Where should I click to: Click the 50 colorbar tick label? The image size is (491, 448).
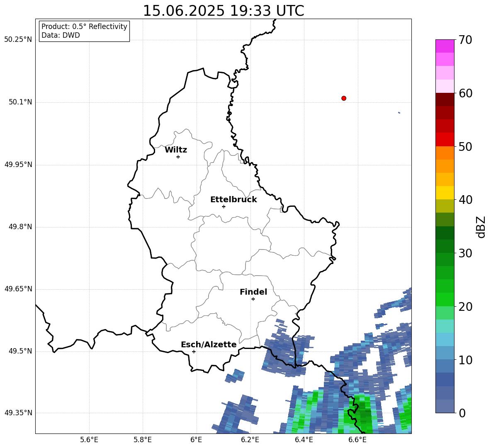click(x=465, y=146)
